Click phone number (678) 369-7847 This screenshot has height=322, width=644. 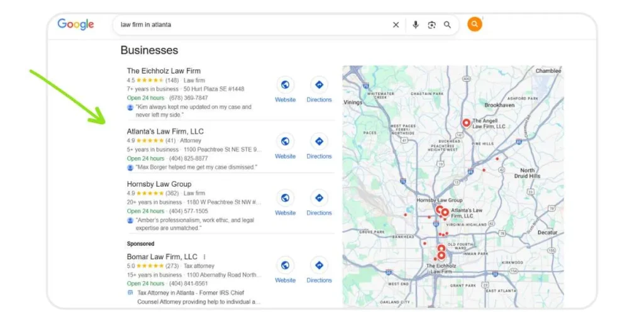coord(189,98)
